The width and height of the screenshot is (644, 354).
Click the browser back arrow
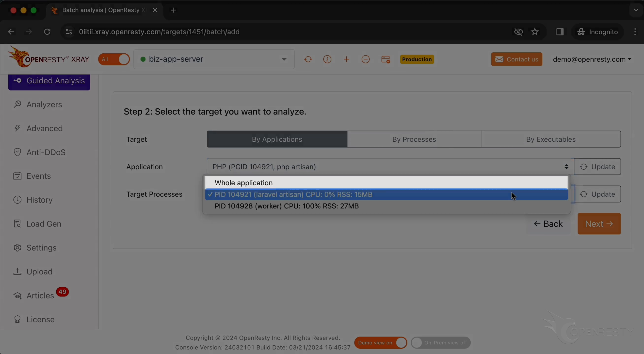point(11,32)
